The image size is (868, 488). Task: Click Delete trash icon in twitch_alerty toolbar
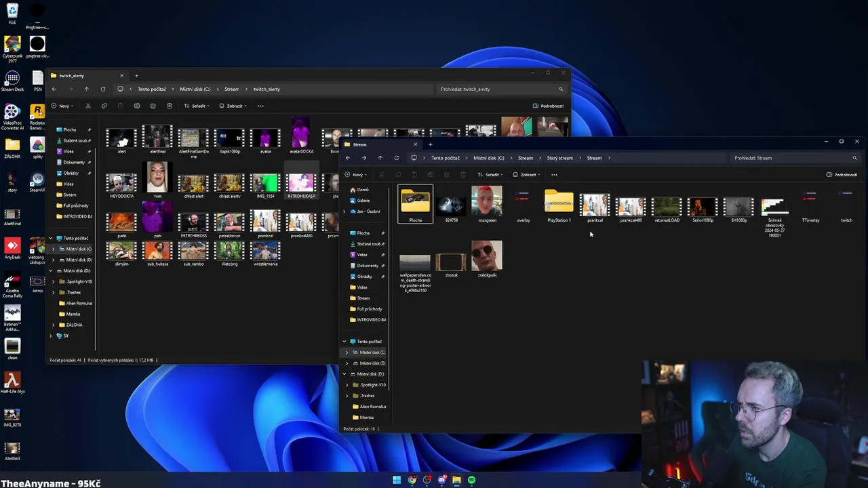(x=170, y=106)
